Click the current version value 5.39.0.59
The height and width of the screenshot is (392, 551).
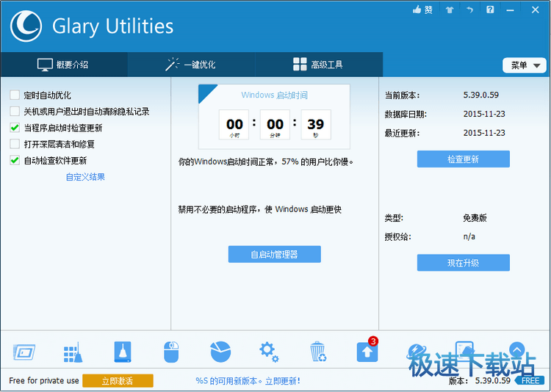480,95
